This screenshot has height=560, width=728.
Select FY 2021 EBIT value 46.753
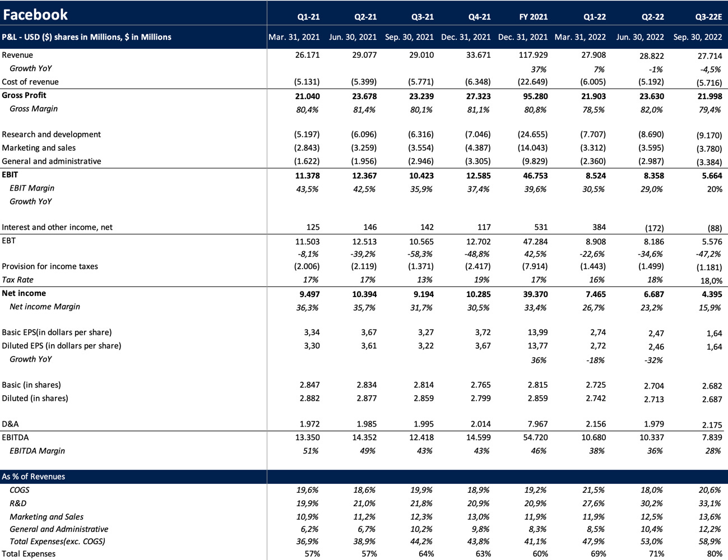(535, 176)
